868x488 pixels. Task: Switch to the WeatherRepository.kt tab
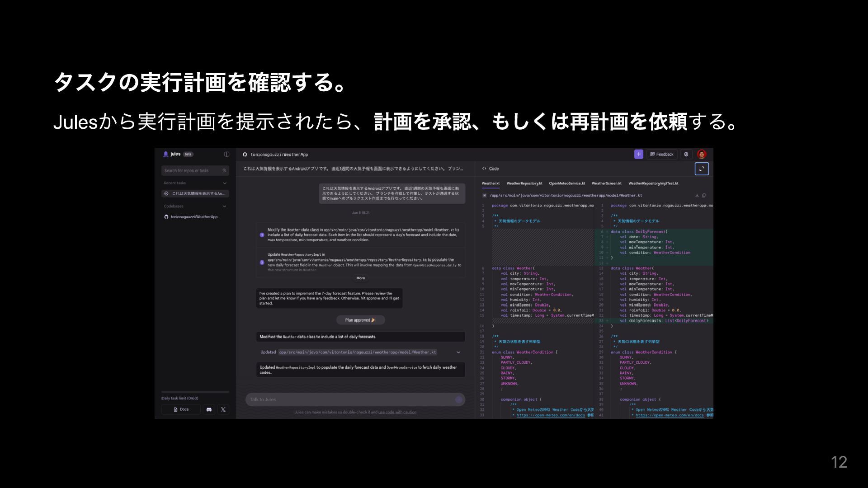tap(524, 183)
